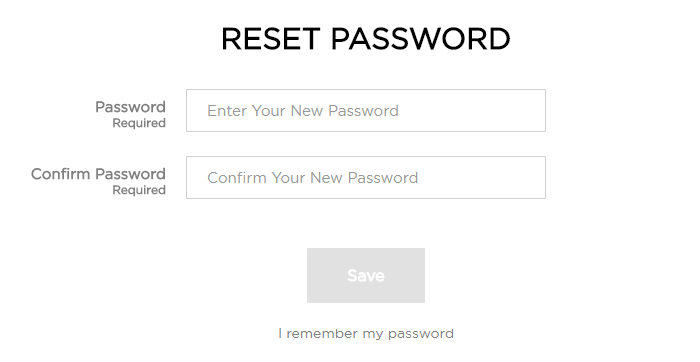Click the Confirm Your New Password placeholder text
This screenshot has width=700, height=362.
(x=312, y=178)
